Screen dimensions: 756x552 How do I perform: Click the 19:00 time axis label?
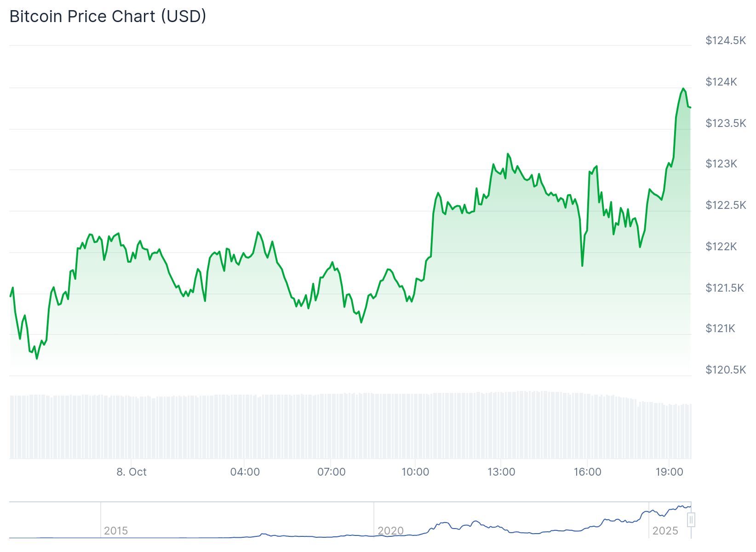point(669,472)
